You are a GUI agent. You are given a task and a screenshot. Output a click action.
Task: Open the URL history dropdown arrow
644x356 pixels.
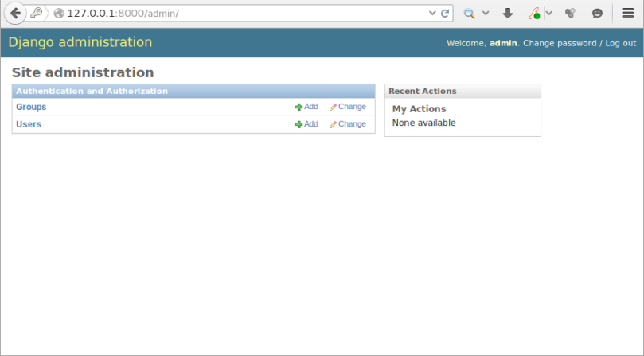click(432, 13)
